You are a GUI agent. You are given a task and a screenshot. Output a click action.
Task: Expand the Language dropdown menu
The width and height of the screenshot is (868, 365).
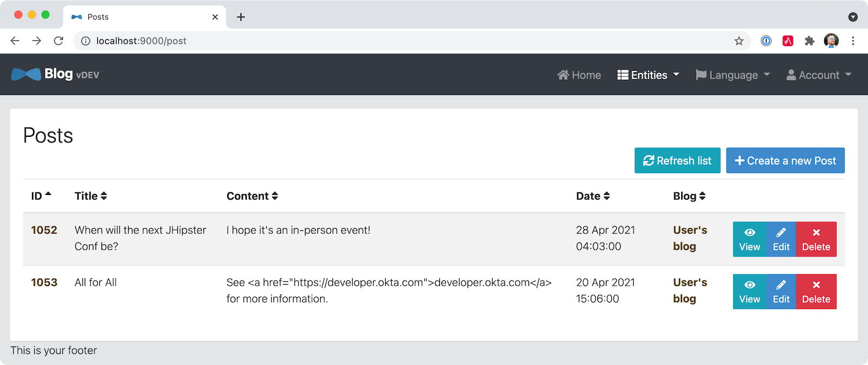pyautogui.click(x=733, y=75)
